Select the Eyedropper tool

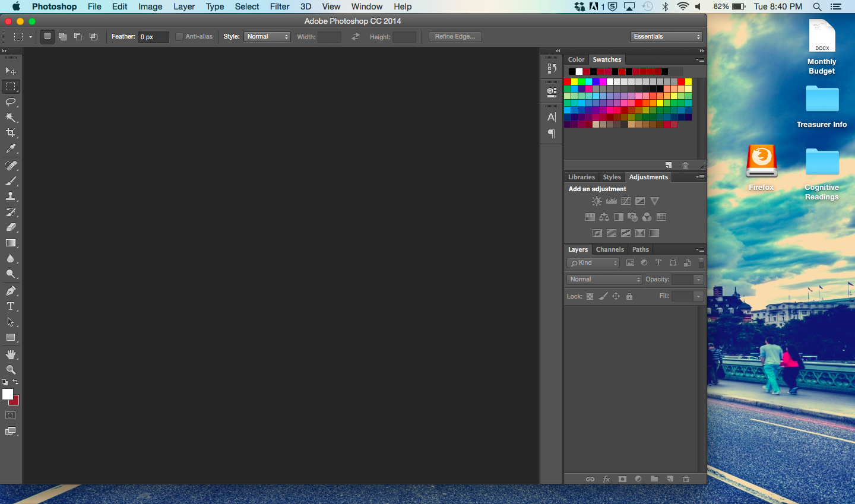click(x=11, y=148)
